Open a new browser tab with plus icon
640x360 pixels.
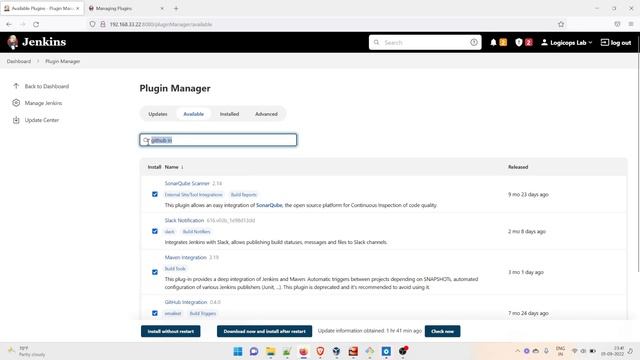coord(176,8)
